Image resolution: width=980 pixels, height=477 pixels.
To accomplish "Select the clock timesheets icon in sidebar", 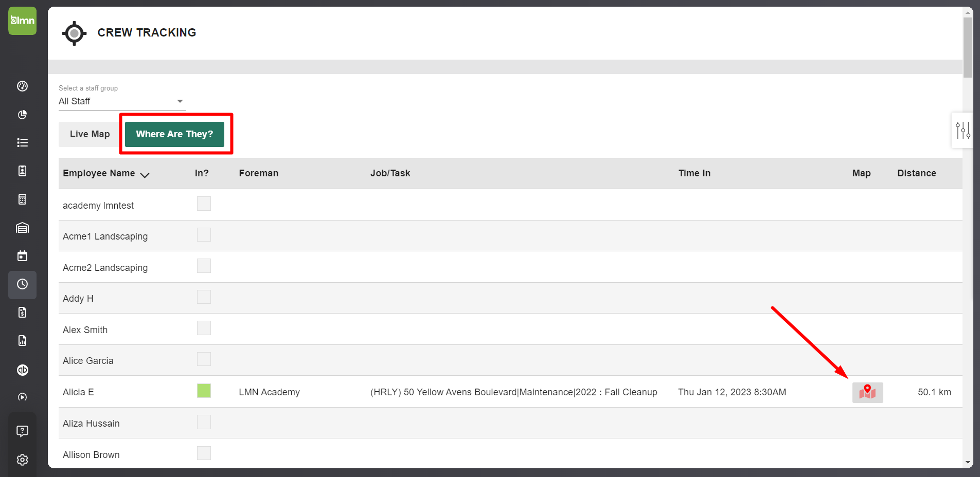I will pyautogui.click(x=22, y=285).
